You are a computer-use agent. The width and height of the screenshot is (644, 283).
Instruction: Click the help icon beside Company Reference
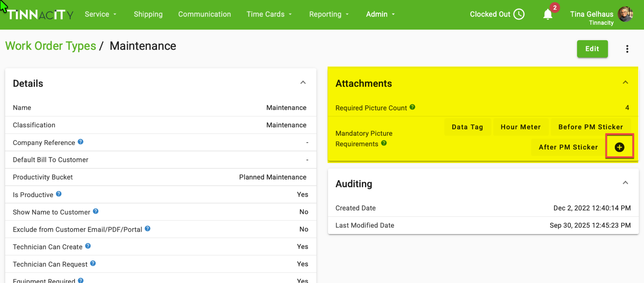point(80,142)
